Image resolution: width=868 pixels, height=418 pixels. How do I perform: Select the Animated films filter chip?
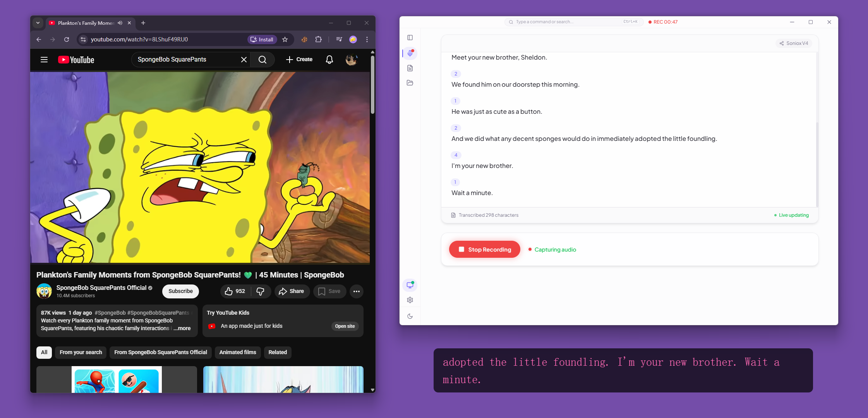tap(238, 352)
